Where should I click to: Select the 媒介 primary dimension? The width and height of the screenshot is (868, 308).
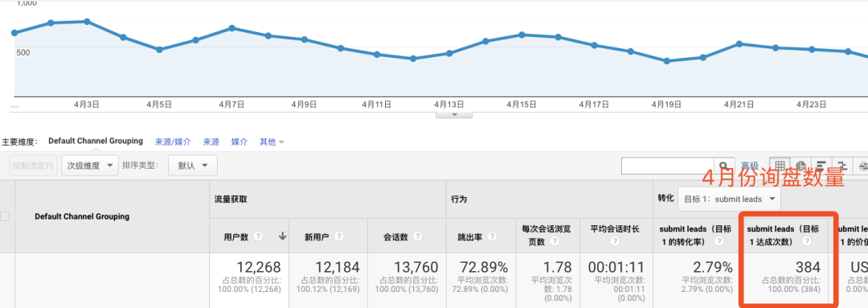(x=240, y=142)
